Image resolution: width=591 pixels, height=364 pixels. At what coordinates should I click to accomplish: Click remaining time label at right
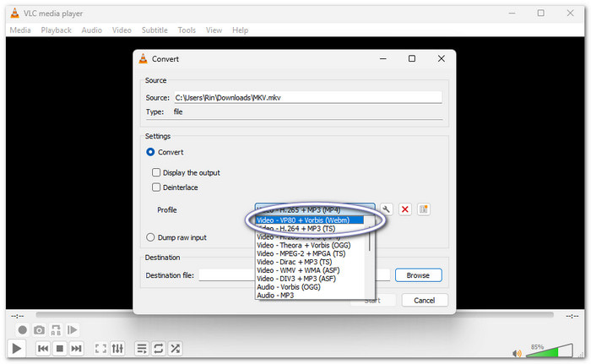click(572, 316)
